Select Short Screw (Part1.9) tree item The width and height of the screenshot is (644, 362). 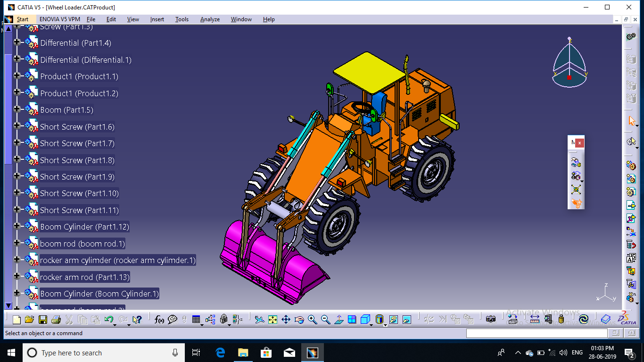77,177
